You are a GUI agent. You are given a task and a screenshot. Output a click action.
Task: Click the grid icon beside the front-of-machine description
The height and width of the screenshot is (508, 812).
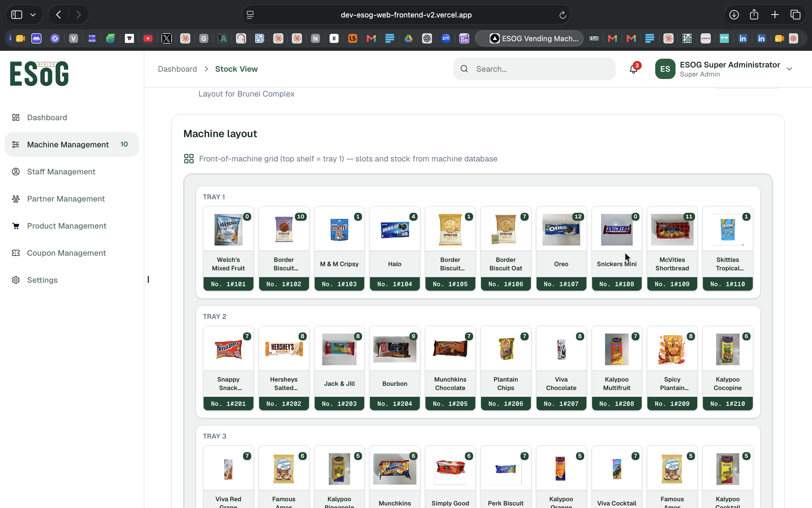click(189, 159)
